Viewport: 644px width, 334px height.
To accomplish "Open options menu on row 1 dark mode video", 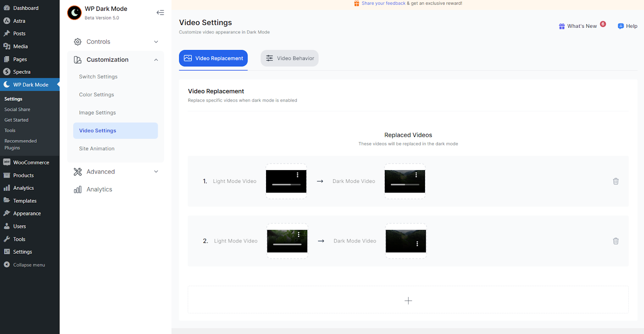I will (416, 175).
